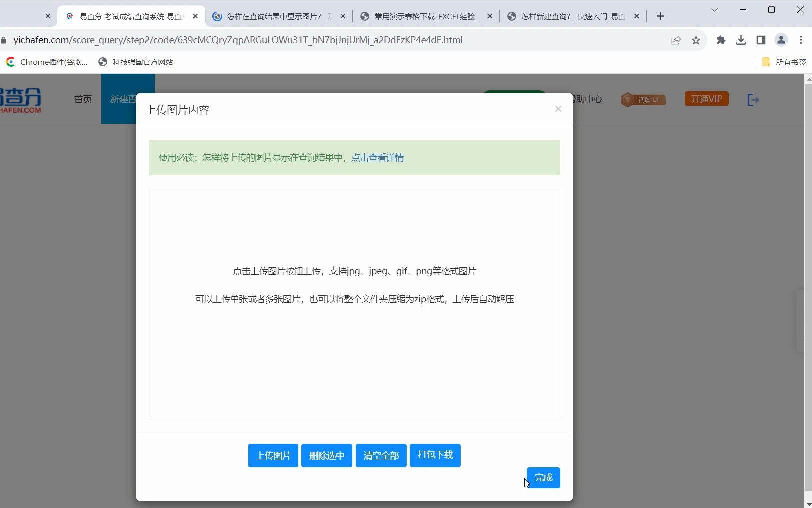Click the address bar URL

238,40
